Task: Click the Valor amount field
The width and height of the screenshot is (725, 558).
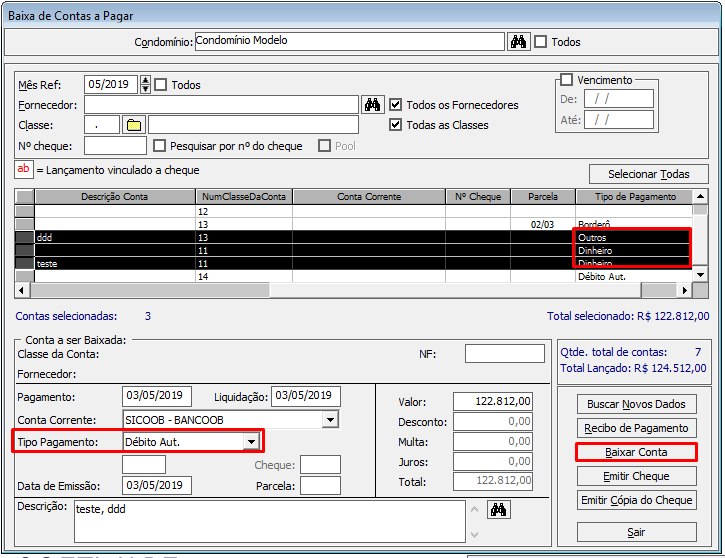Action: coord(493,401)
